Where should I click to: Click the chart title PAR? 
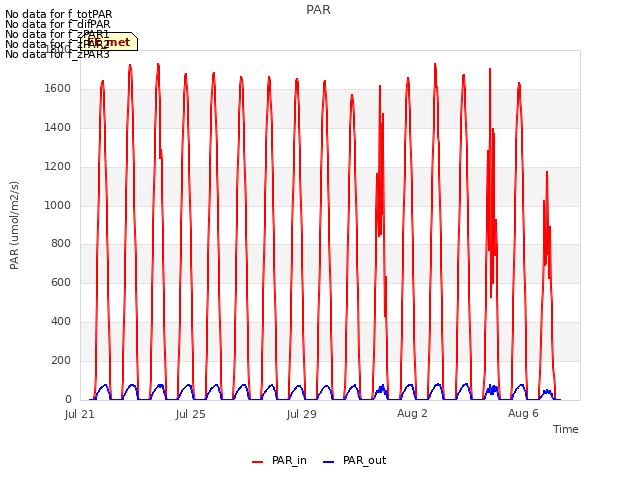click(318, 10)
